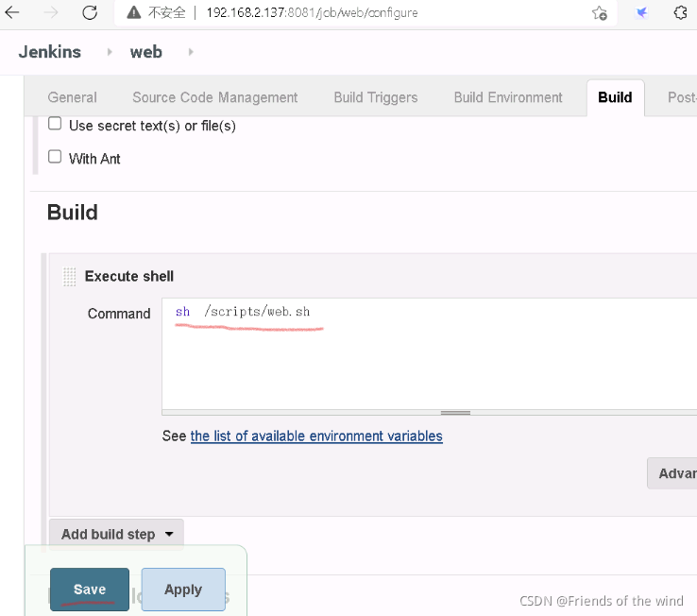The width and height of the screenshot is (697, 616).
Task: Click the Advanced button
Action: 672,473
